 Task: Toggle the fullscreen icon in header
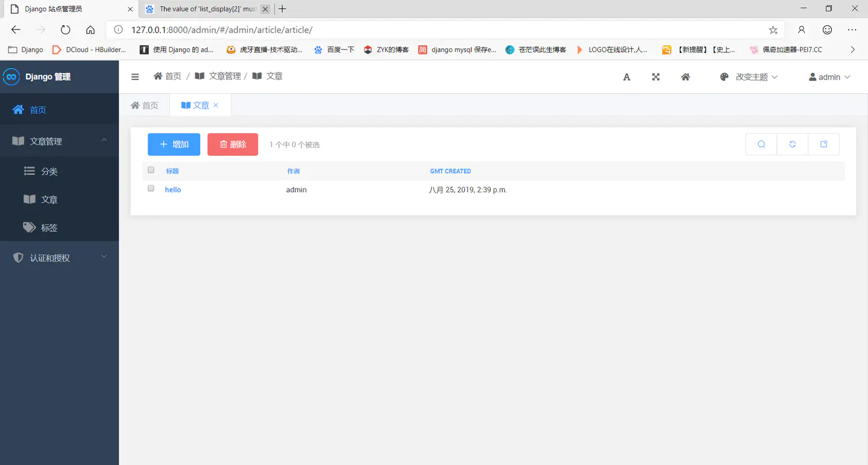tap(656, 77)
